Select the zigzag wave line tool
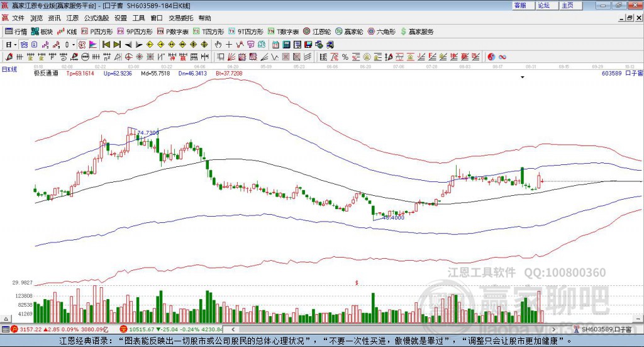The width and height of the screenshot is (644, 347). (x=275, y=57)
